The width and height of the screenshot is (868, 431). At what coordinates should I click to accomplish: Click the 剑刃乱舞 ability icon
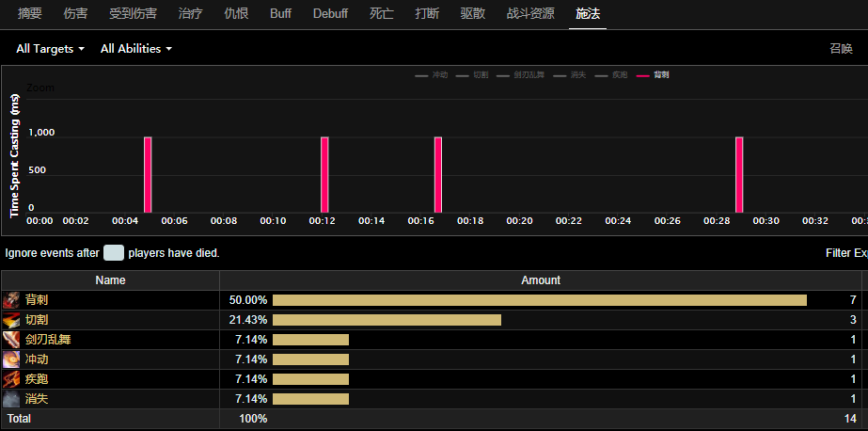coord(11,340)
